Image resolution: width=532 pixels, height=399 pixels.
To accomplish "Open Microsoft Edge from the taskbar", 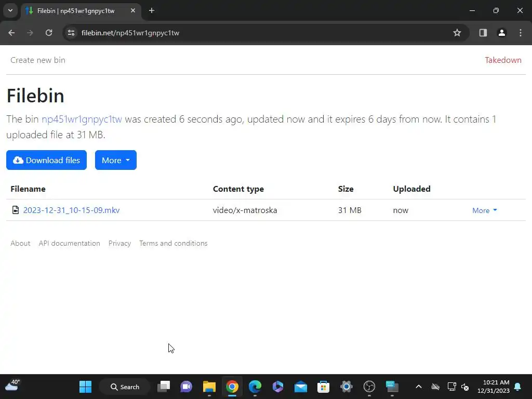I will (x=255, y=387).
